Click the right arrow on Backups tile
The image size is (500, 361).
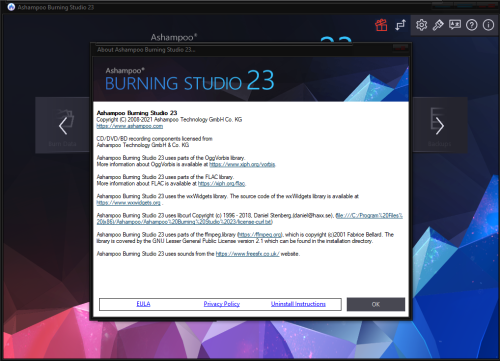point(440,126)
